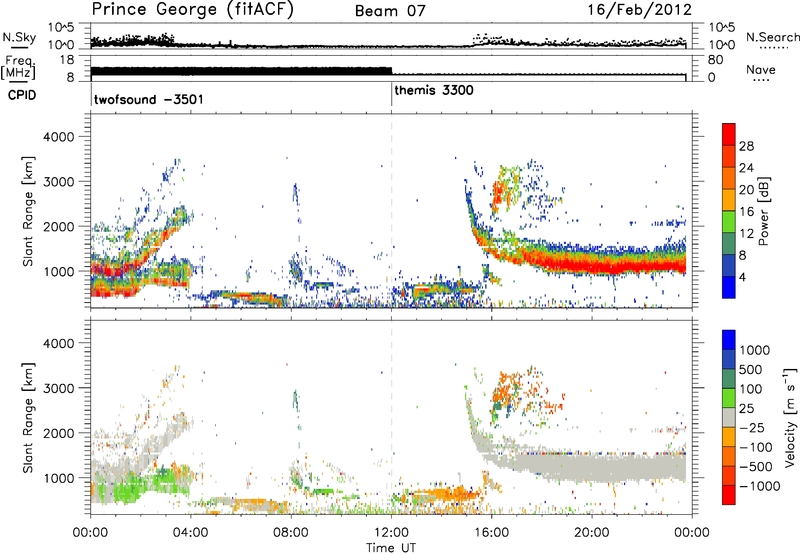Click the '4000' tick on the power panel axis

click(x=59, y=137)
